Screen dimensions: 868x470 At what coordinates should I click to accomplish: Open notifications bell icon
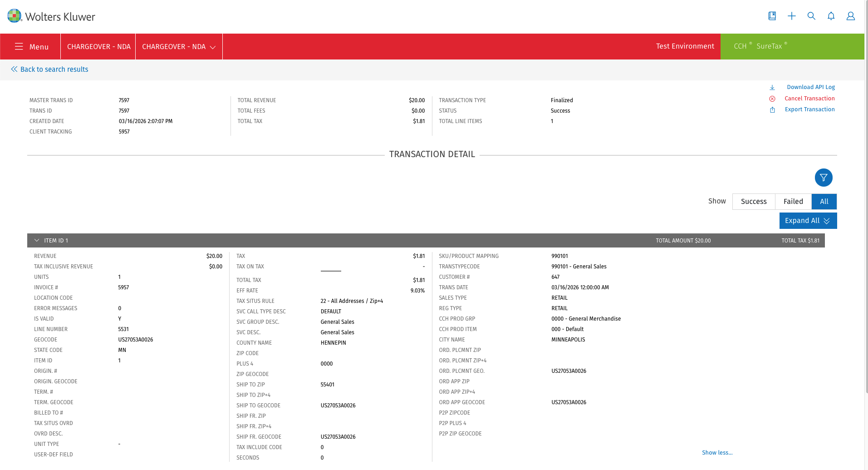(831, 16)
